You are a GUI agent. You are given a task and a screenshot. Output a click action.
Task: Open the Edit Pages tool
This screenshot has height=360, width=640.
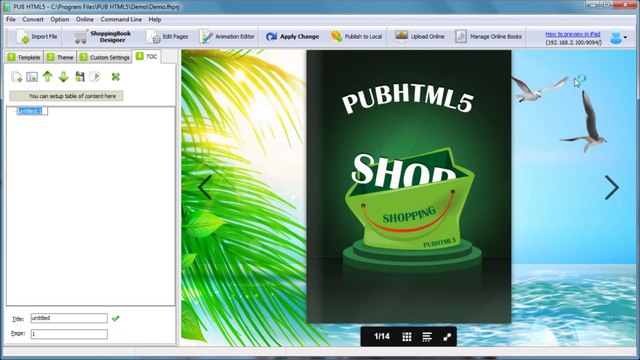[167, 37]
